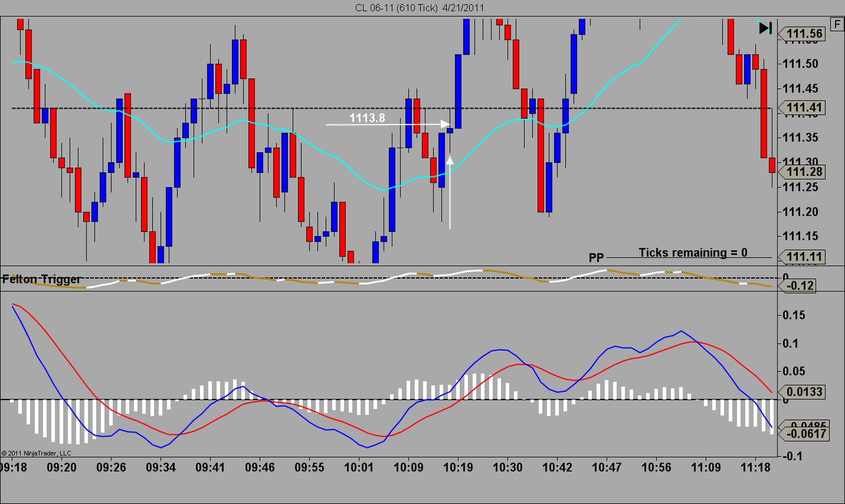The height and width of the screenshot is (504, 845).
Task: Click the 111.25 price axis label
Action: click(801, 187)
